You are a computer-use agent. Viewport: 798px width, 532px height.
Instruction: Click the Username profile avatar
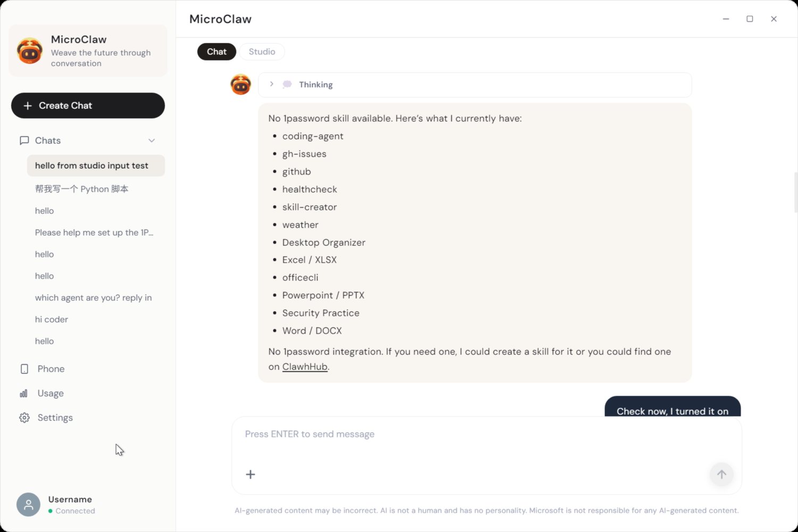pyautogui.click(x=29, y=504)
